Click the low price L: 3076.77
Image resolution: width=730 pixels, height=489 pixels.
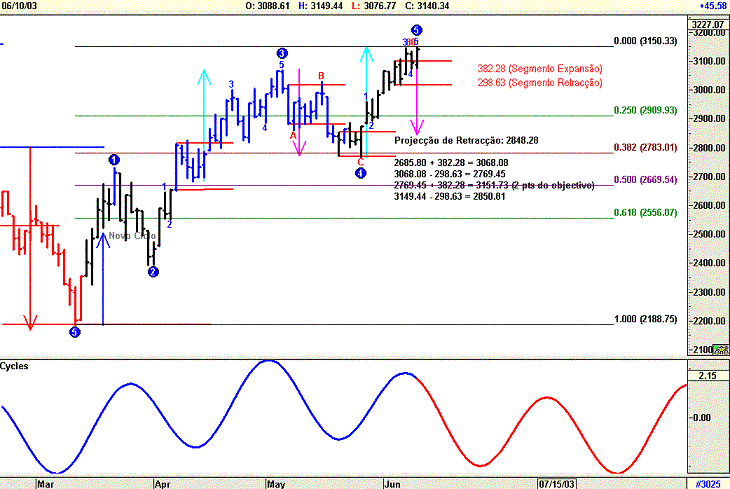point(374,6)
